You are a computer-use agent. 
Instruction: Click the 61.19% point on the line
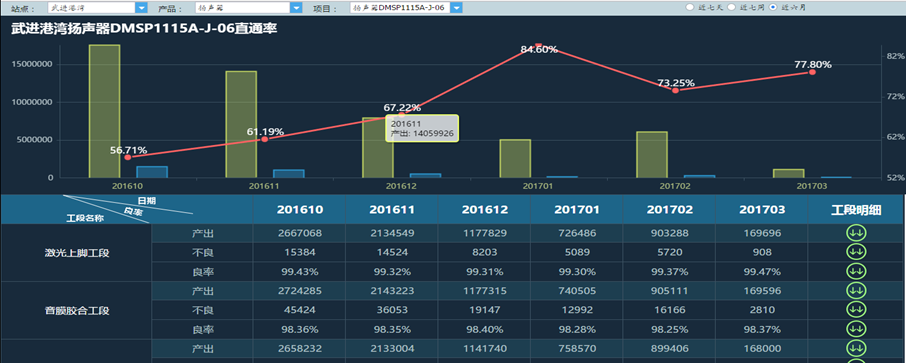point(265,139)
